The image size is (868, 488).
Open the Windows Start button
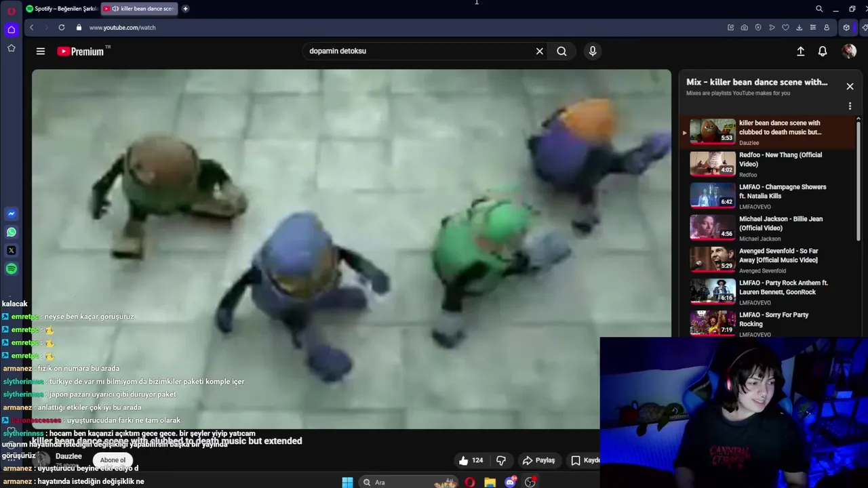pyautogui.click(x=347, y=482)
